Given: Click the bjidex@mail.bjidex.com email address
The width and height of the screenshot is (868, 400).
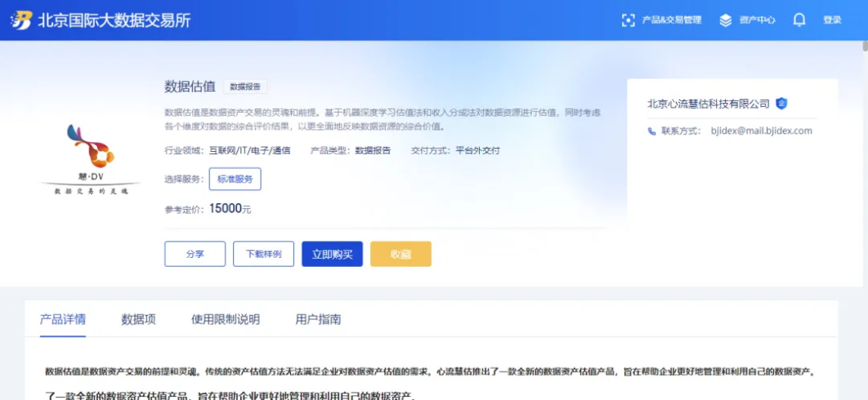Looking at the screenshot, I should [761, 131].
